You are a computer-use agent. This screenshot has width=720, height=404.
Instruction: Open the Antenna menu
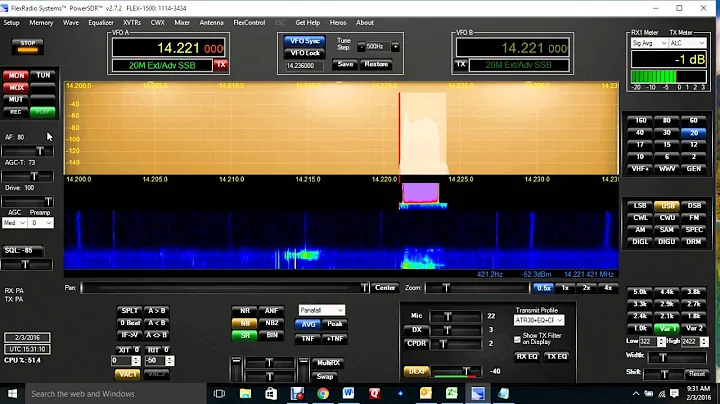point(211,22)
